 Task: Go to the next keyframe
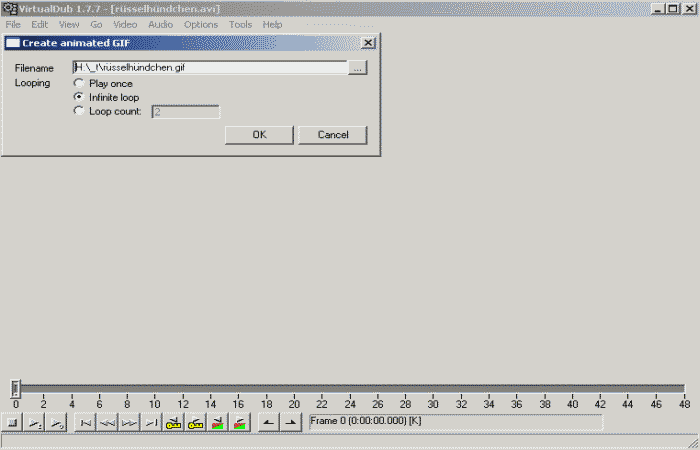[x=196, y=424]
